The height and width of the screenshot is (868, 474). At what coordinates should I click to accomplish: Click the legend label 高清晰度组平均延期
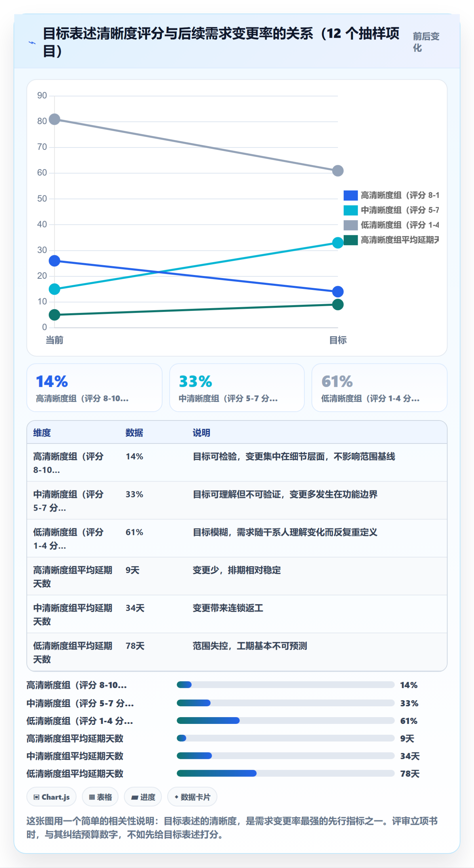(x=400, y=240)
